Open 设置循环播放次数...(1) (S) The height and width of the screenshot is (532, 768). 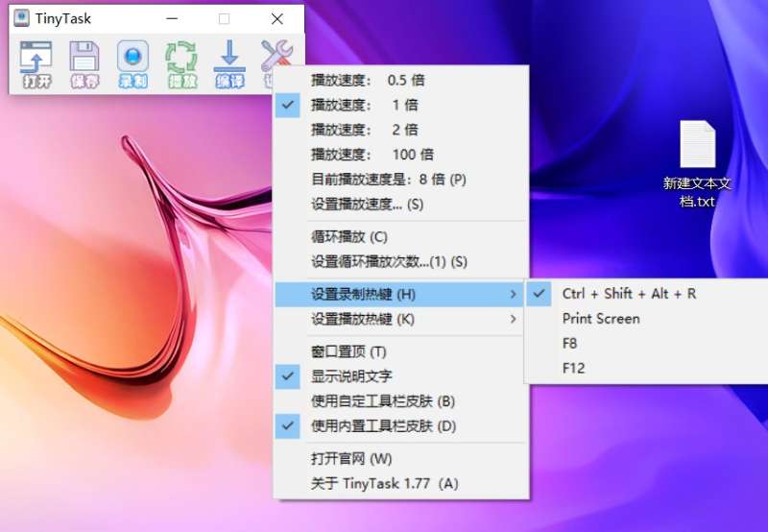(400, 261)
